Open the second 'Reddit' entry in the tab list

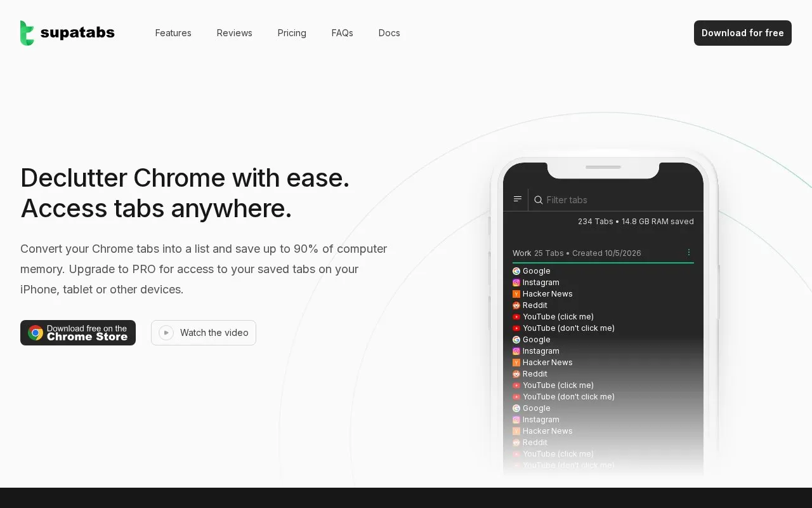(530, 374)
